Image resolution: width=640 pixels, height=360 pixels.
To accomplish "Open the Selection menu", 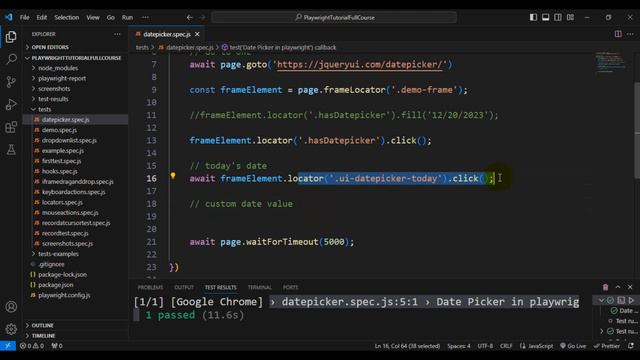I will coord(67,18).
